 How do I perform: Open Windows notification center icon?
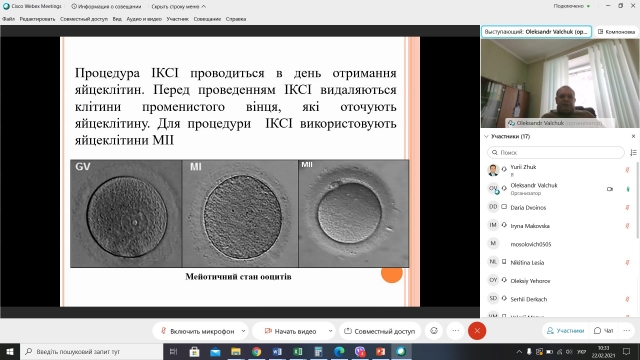coord(627,351)
